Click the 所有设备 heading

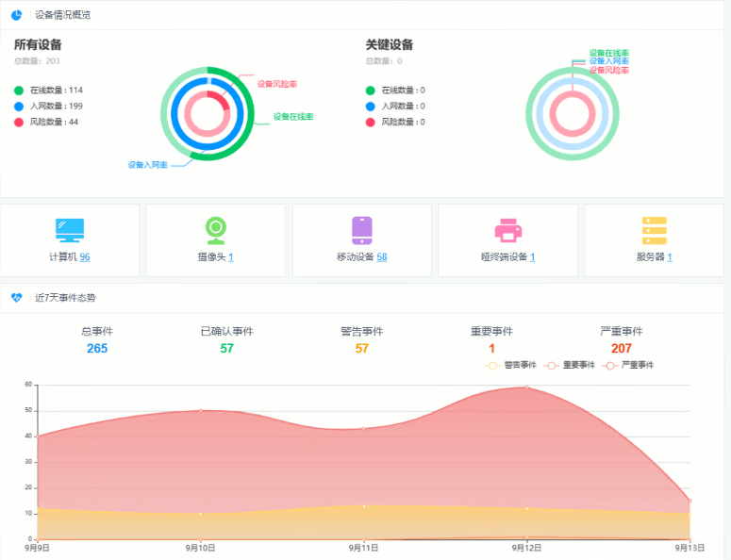pos(38,44)
